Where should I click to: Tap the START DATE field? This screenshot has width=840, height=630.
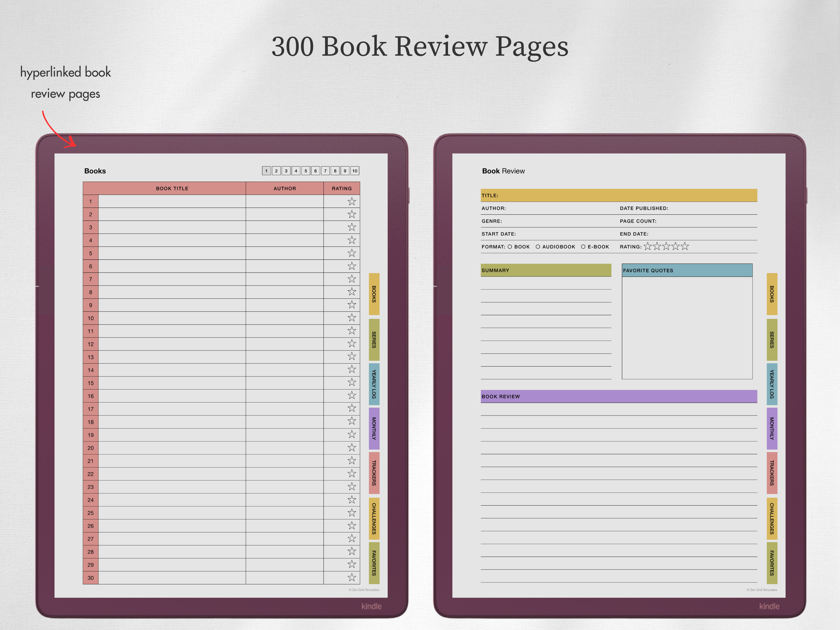(549, 234)
